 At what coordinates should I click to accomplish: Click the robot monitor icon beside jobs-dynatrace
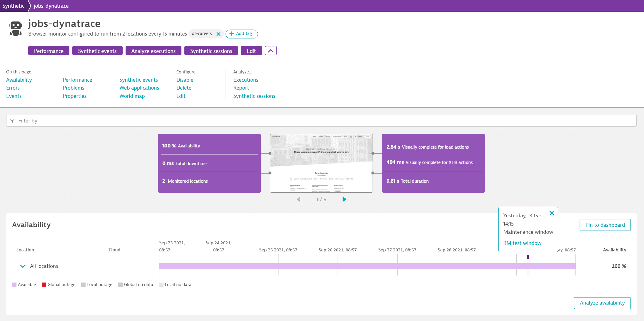[16, 28]
